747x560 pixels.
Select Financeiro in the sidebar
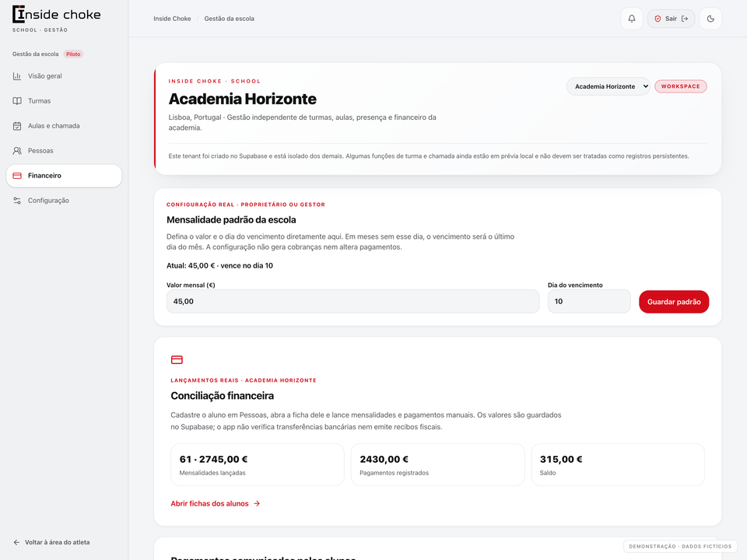coord(64,176)
